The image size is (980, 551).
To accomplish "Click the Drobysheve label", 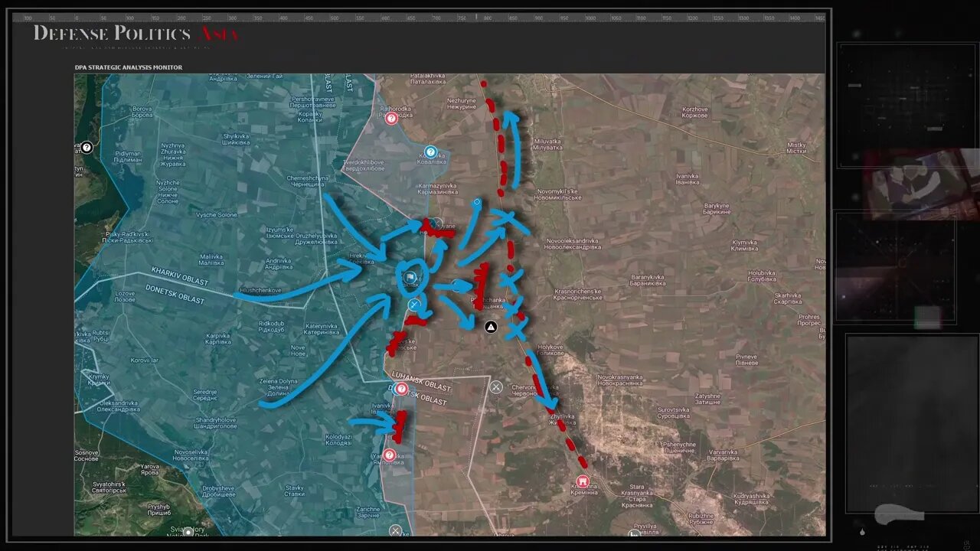I will click(219, 491).
